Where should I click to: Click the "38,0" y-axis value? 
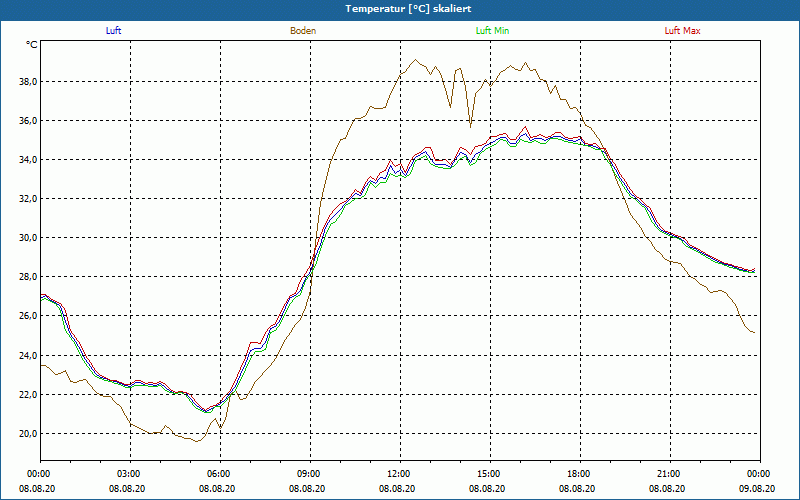pyautogui.click(x=29, y=82)
